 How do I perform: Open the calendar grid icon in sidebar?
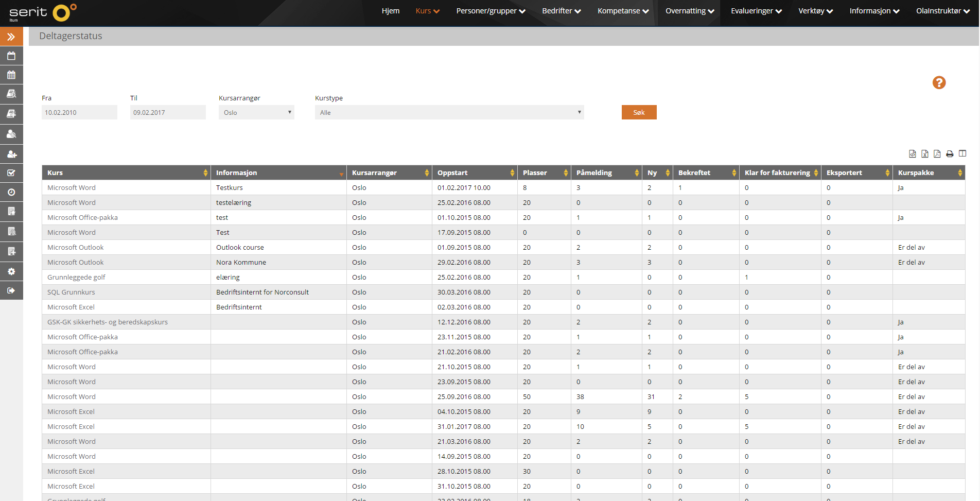(11, 75)
